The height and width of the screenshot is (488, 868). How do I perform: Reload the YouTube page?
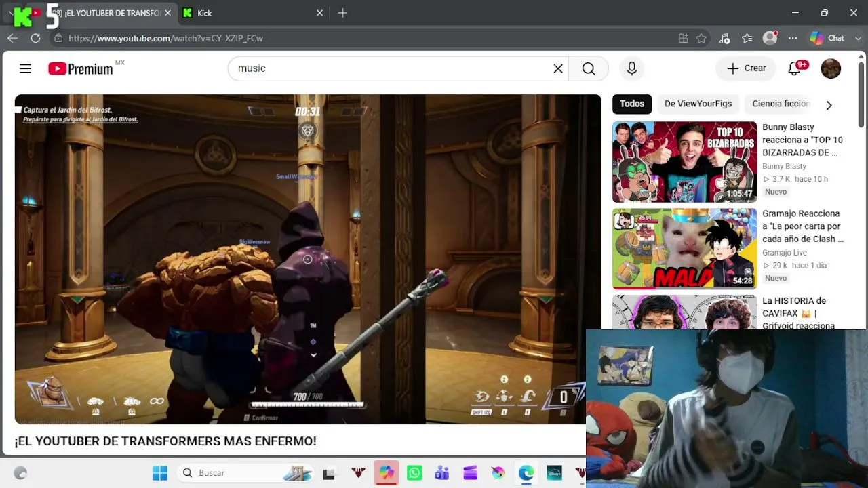[35, 38]
